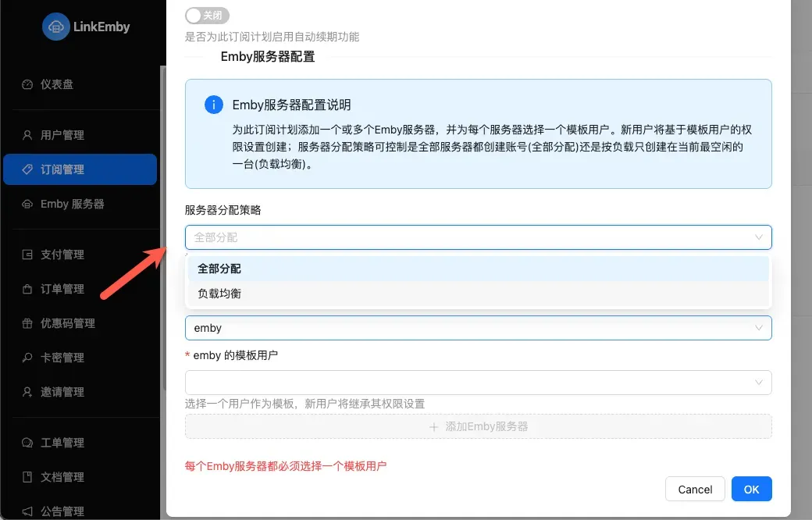Viewport: 812px width, 520px height.
Task: Open the emby 的模板用户 dropdown
Action: (x=478, y=383)
